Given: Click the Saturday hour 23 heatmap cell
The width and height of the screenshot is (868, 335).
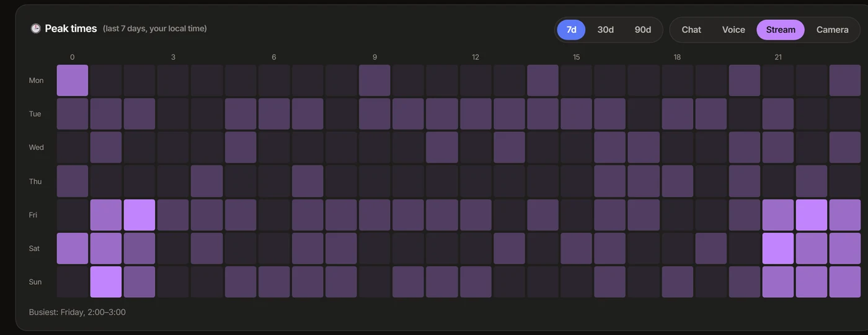Looking at the screenshot, I should 845,248.
